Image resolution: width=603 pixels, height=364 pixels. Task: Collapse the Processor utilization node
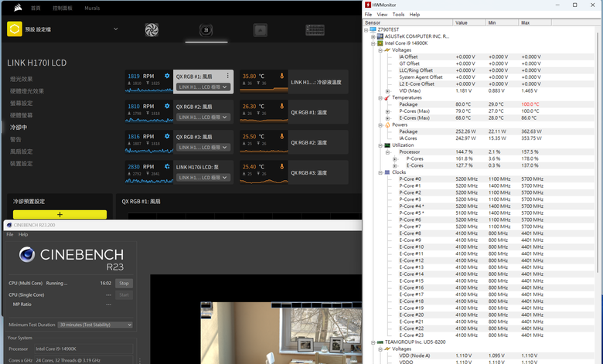coord(387,152)
